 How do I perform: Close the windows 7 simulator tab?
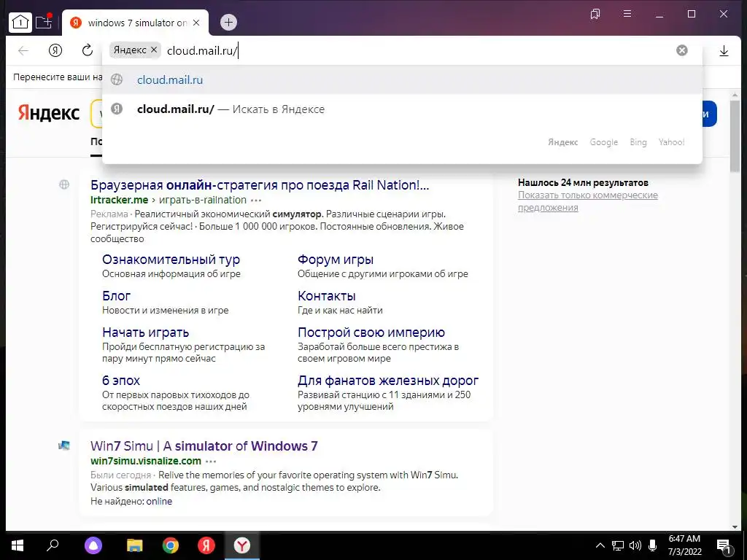tap(196, 23)
